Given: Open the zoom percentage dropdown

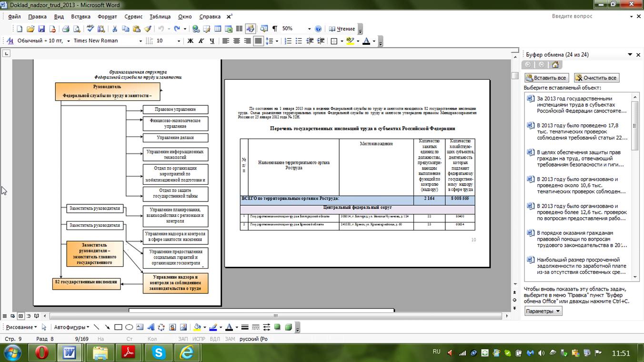Looking at the screenshot, I should [309, 29].
